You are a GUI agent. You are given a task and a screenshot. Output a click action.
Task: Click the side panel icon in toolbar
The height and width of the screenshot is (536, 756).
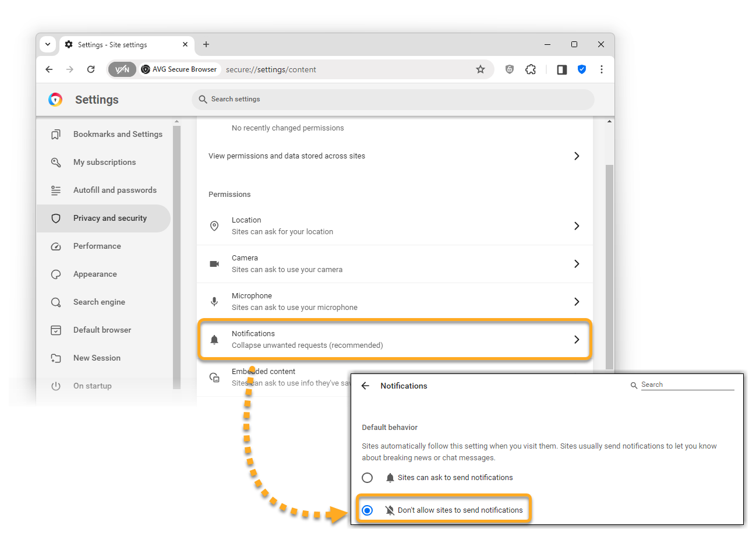click(562, 69)
